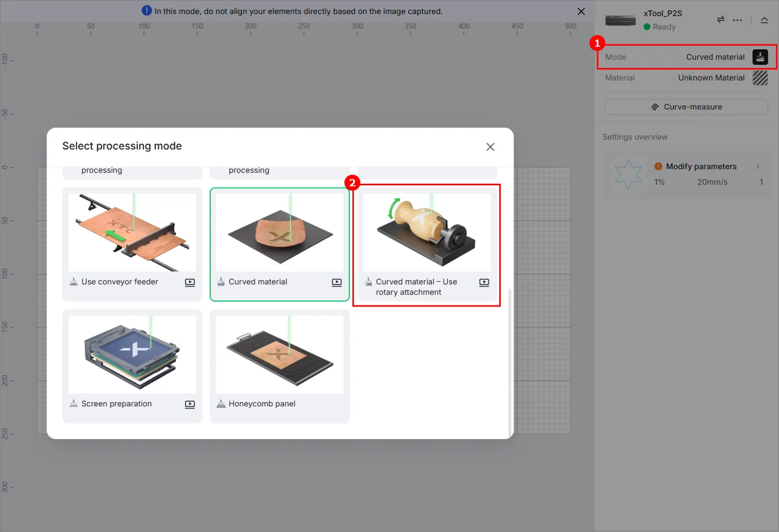This screenshot has height=532, width=779.
Task: Play tutorial video for Screen preparation
Action: click(190, 404)
